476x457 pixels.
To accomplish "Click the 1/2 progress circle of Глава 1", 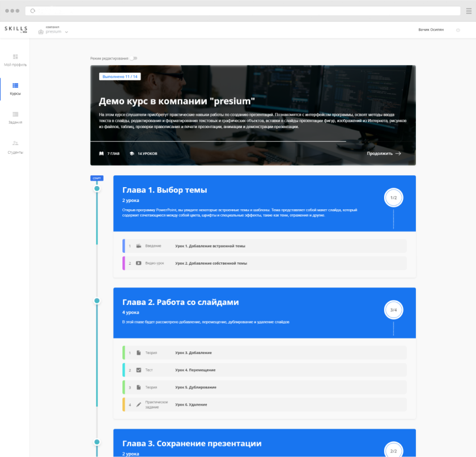I will click(393, 198).
